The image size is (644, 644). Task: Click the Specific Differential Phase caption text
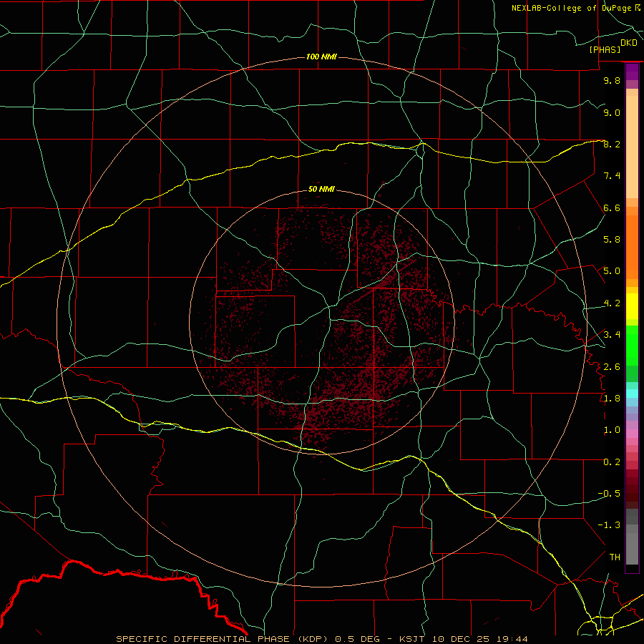(x=321, y=639)
